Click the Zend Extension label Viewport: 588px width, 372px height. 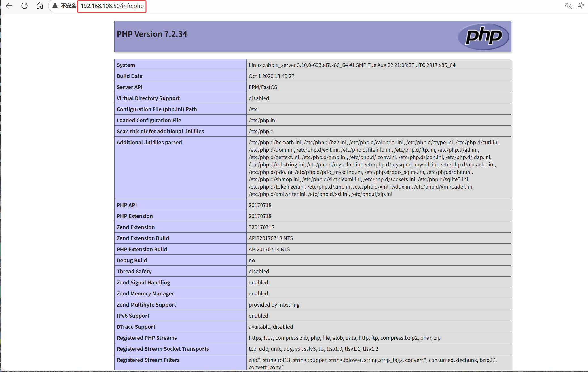click(x=136, y=227)
